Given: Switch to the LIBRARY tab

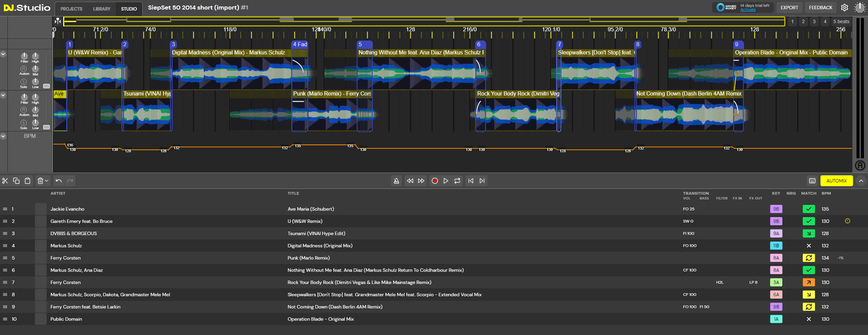Looking at the screenshot, I should point(102,9).
